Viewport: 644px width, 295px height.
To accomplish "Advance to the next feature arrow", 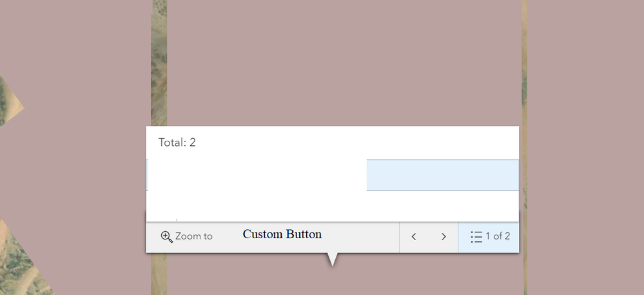I will click(444, 237).
